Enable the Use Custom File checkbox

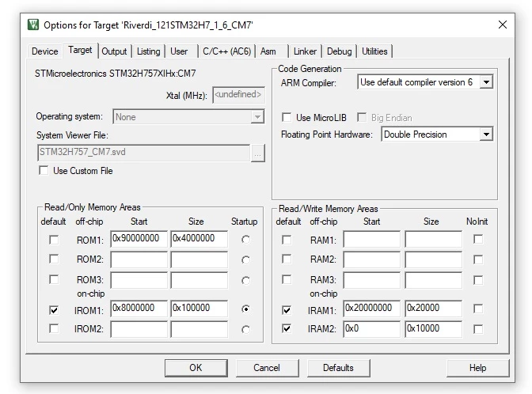pyautogui.click(x=44, y=170)
